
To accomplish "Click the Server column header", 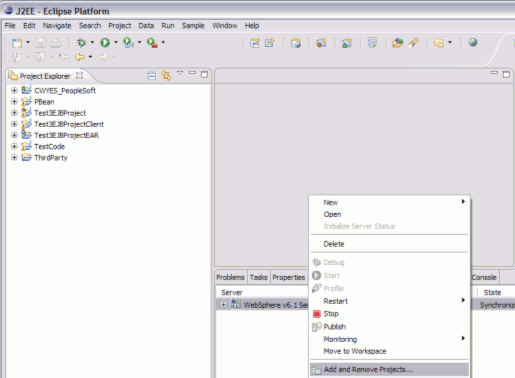I will tap(232, 292).
